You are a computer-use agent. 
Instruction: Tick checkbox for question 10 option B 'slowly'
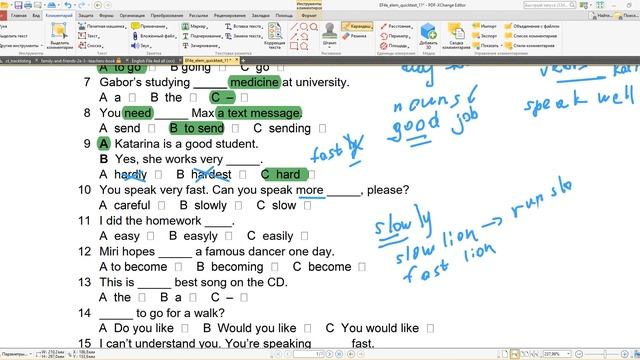coord(238,205)
